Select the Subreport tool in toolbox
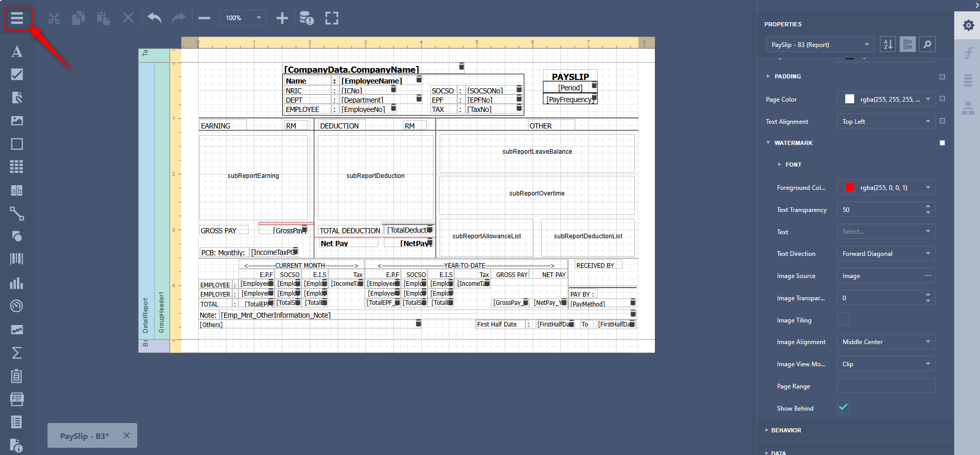This screenshot has height=455, width=980. click(17, 376)
